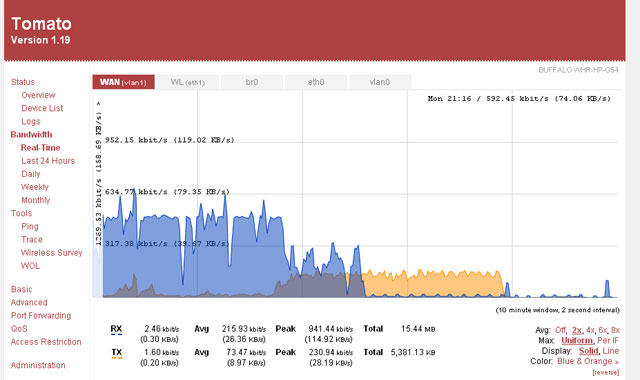640x380 pixels.
Task: Go to Basic settings
Action: click(21, 289)
